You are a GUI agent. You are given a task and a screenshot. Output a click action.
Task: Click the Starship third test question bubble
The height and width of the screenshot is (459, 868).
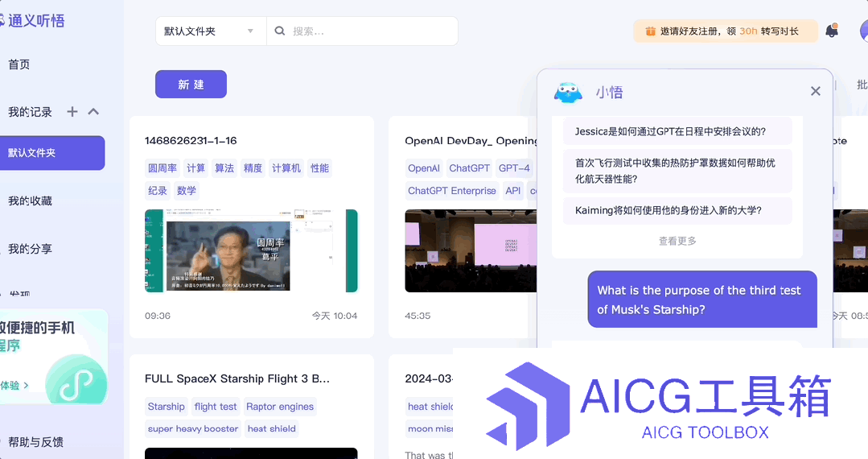click(x=702, y=300)
